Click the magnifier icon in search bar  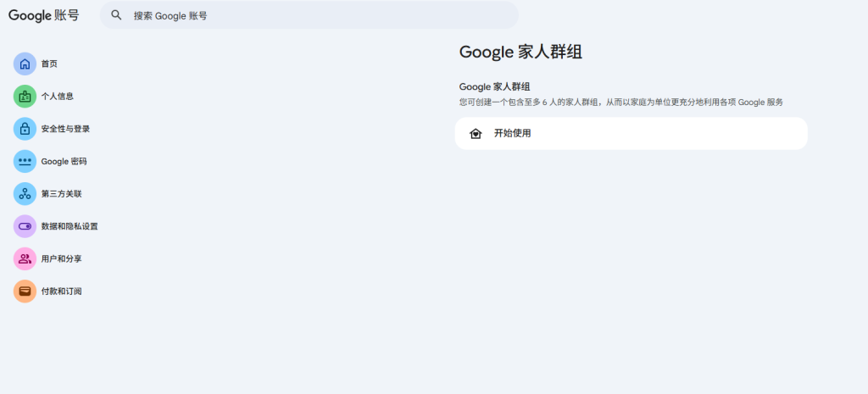pyautogui.click(x=117, y=15)
